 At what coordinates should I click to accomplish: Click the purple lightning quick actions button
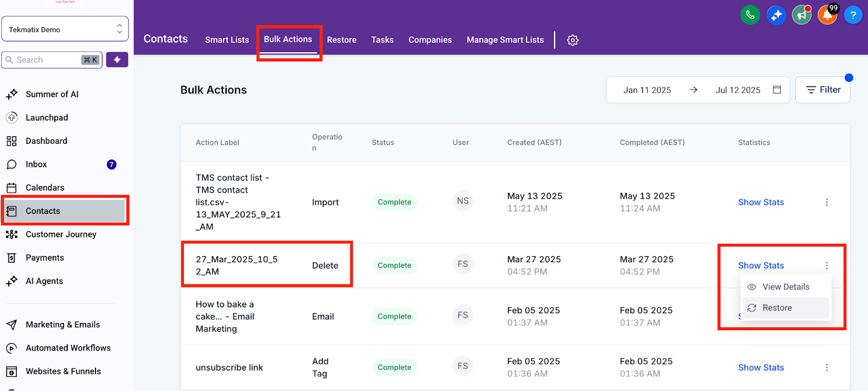(117, 60)
